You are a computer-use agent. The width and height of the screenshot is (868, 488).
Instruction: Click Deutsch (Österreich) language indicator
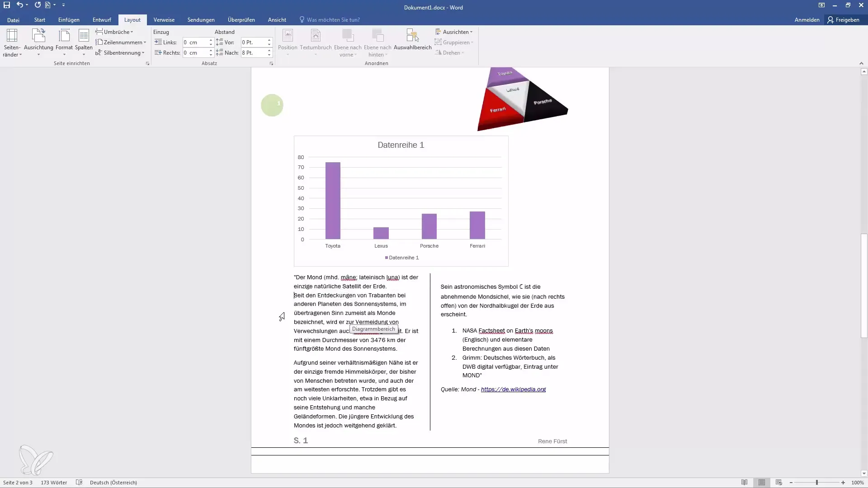coord(113,483)
